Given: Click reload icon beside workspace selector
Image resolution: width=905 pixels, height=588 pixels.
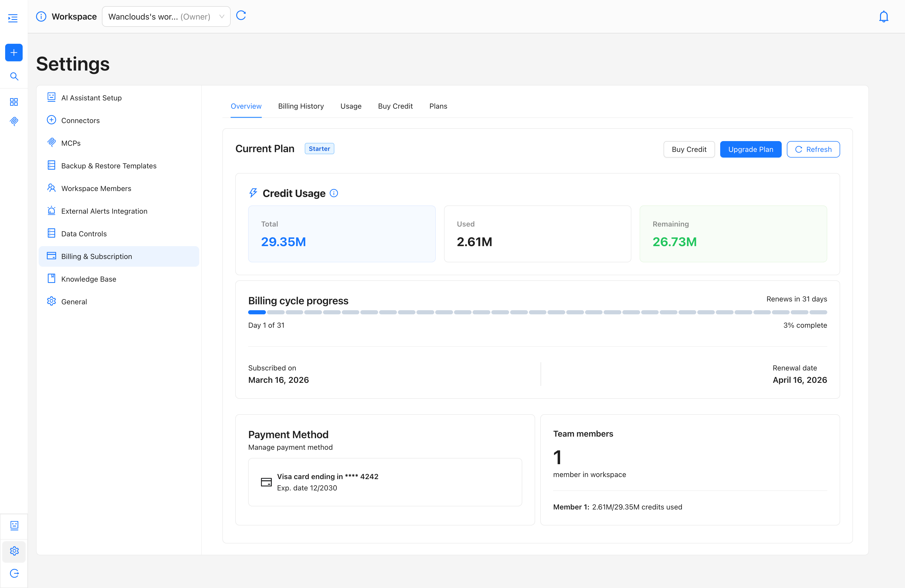Looking at the screenshot, I should tap(241, 16).
